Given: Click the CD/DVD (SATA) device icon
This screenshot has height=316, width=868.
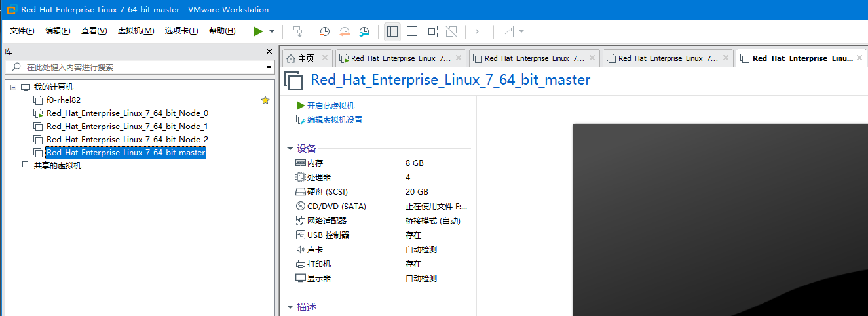Looking at the screenshot, I should coord(301,206).
